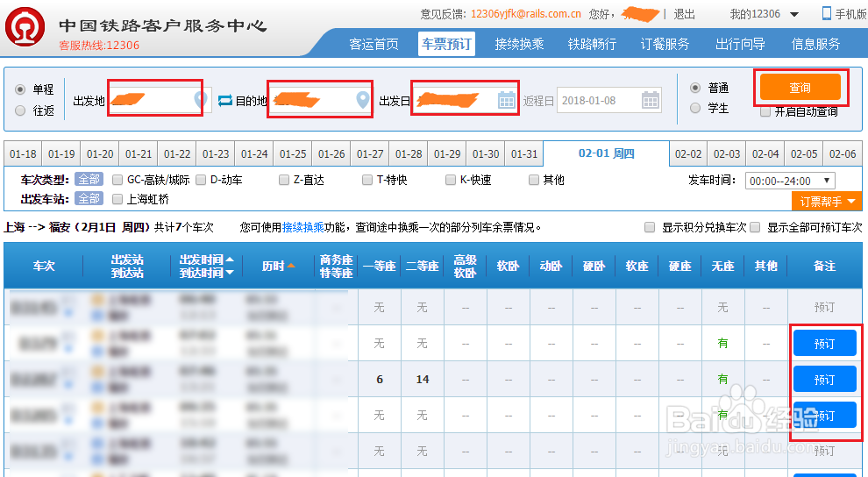868x477 pixels.
Task: Open 接续换乘 link in results tip
Action: [x=302, y=227]
